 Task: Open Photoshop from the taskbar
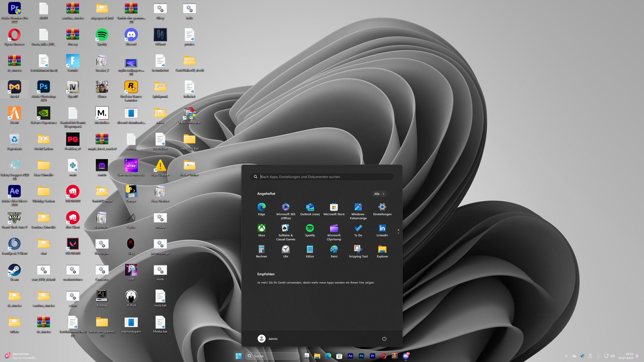361,356
